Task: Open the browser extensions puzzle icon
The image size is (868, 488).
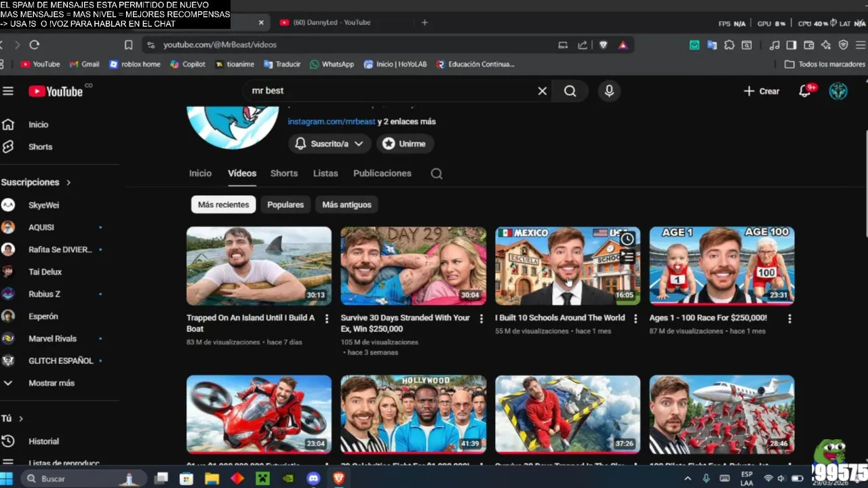Action: [x=729, y=45]
